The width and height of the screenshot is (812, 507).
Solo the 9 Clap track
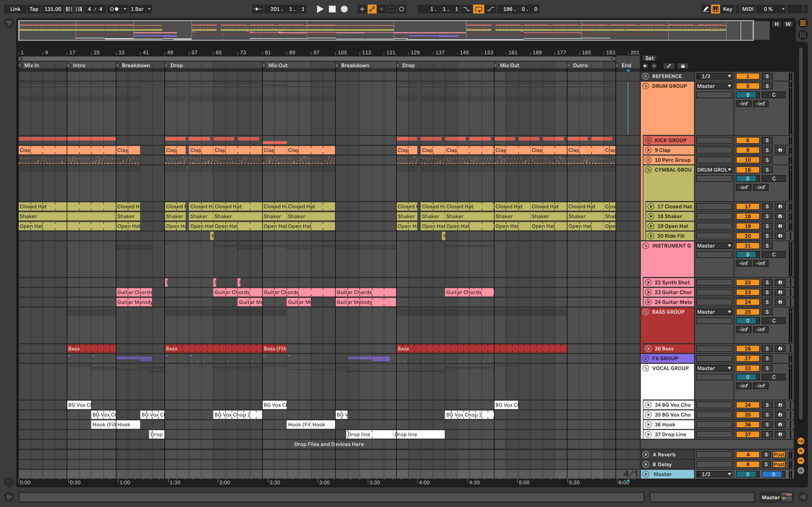pyautogui.click(x=767, y=150)
